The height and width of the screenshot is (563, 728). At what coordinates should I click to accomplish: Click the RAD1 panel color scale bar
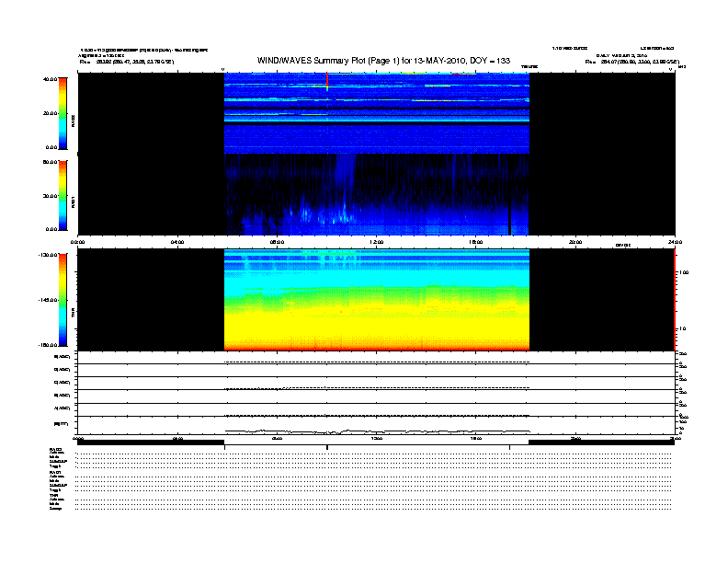click(63, 195)
